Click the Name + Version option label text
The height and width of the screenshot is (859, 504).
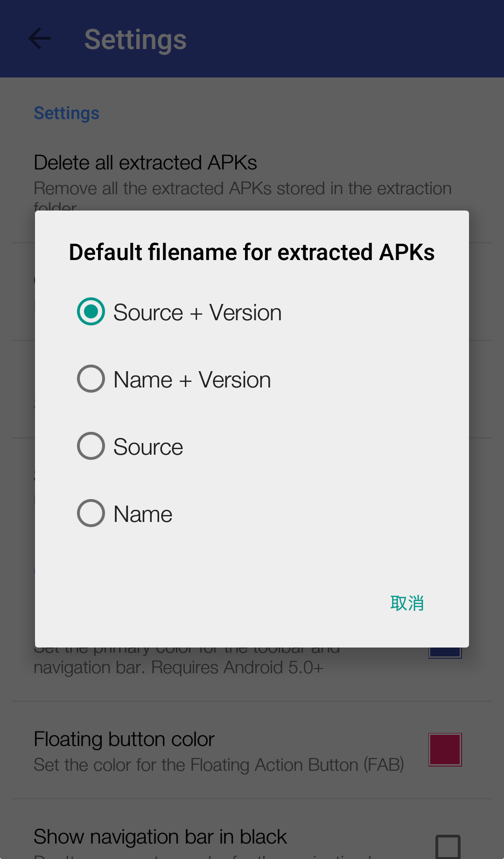pos(192,380)
